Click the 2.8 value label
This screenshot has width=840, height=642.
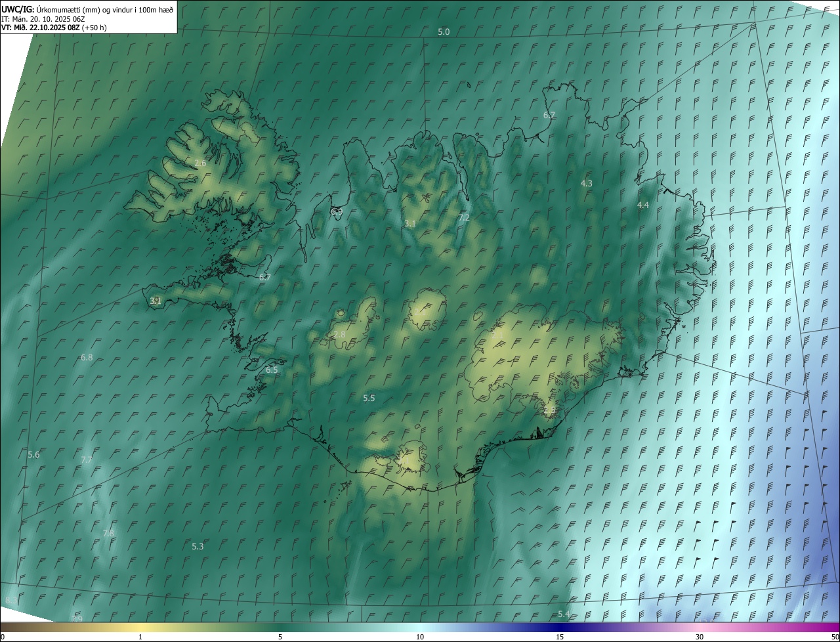pyautogui.click(x=339, y=335)
